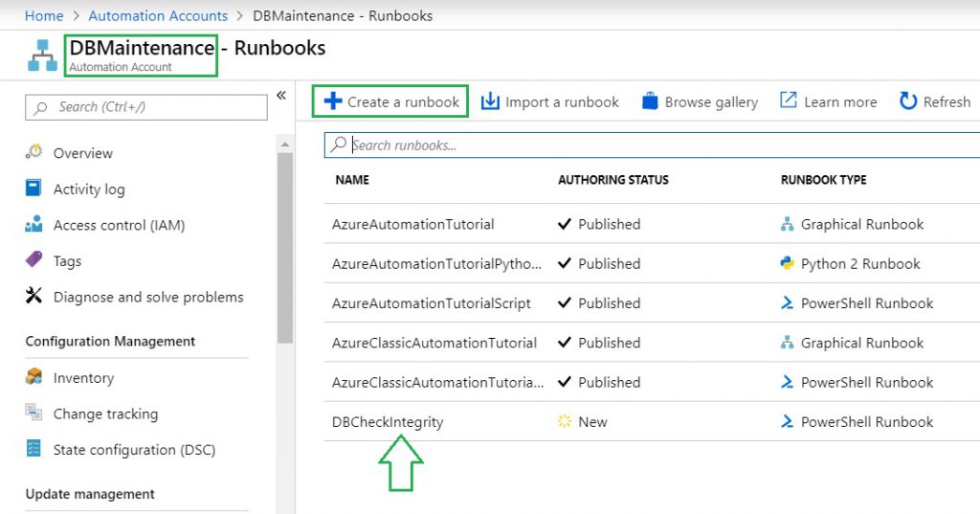Go to Automation Accounts breadcrumb

click(x=158, y=15)
